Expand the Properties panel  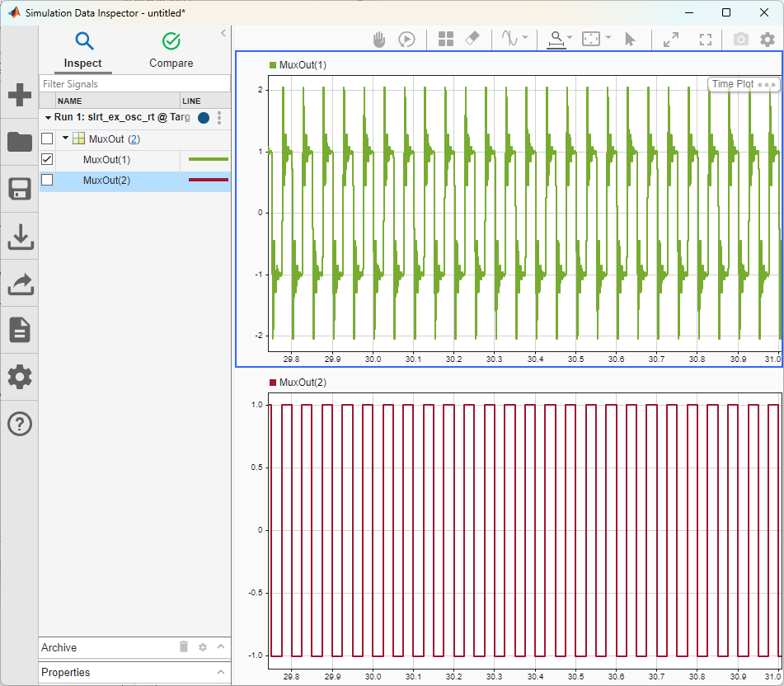click(221, 672)
